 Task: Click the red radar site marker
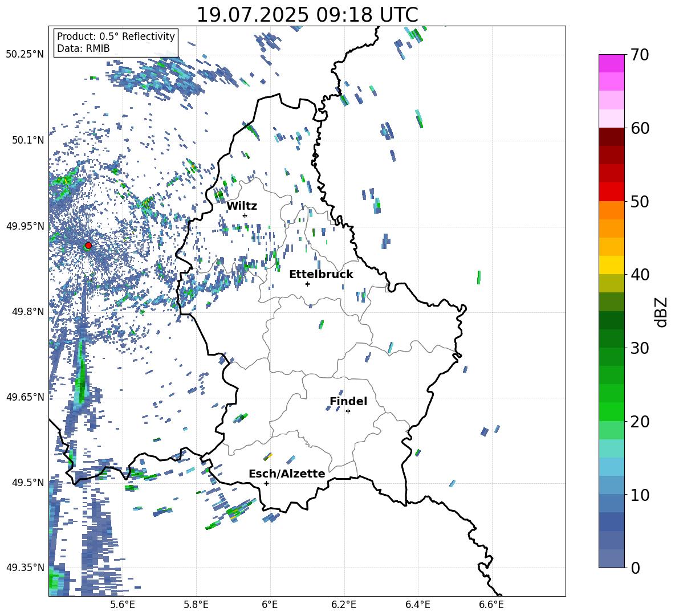pos(88,246)
